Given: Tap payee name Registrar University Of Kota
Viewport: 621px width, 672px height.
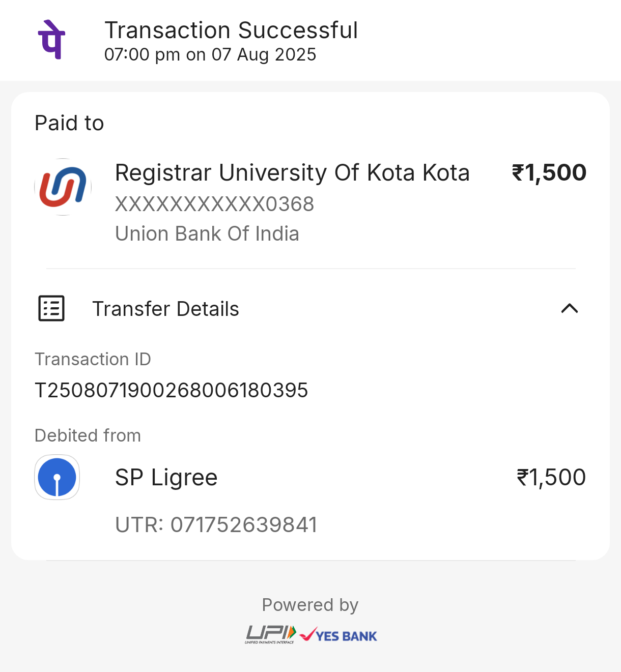Looking at the screenshot, I should pyautogui.click(x=292, y=173).
